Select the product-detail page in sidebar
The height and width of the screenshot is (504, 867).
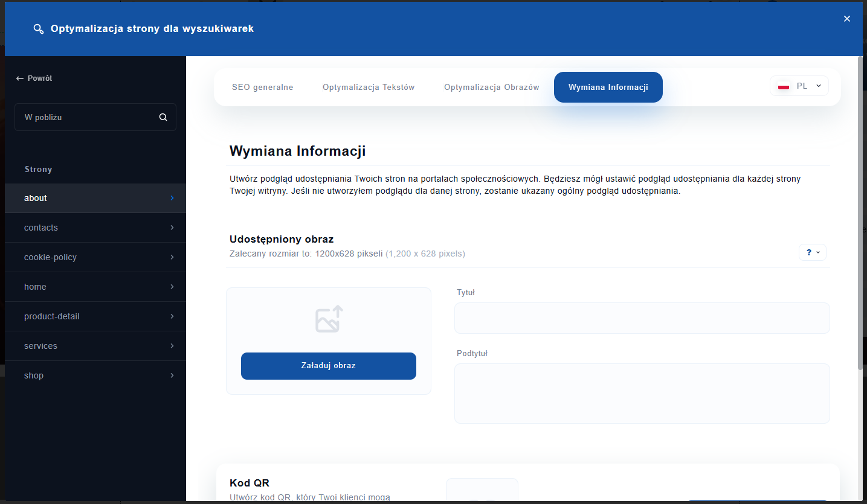pos(52,316)
